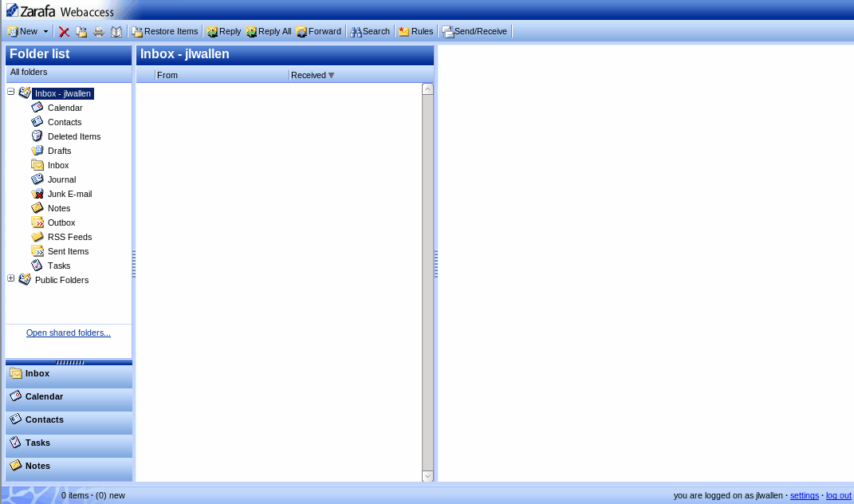Switch to Contacts in bottom navigation
854x504 pixels.
coord(69,423)
